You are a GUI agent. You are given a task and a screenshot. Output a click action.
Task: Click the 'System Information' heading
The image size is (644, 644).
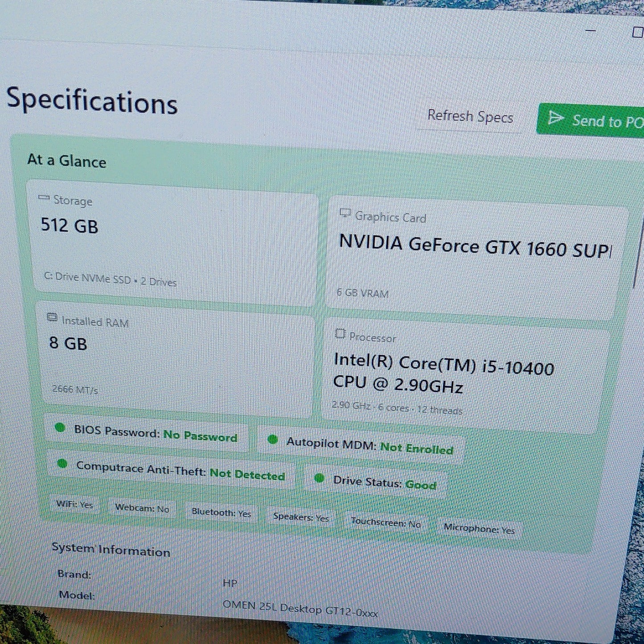click(x=111, y=550)
